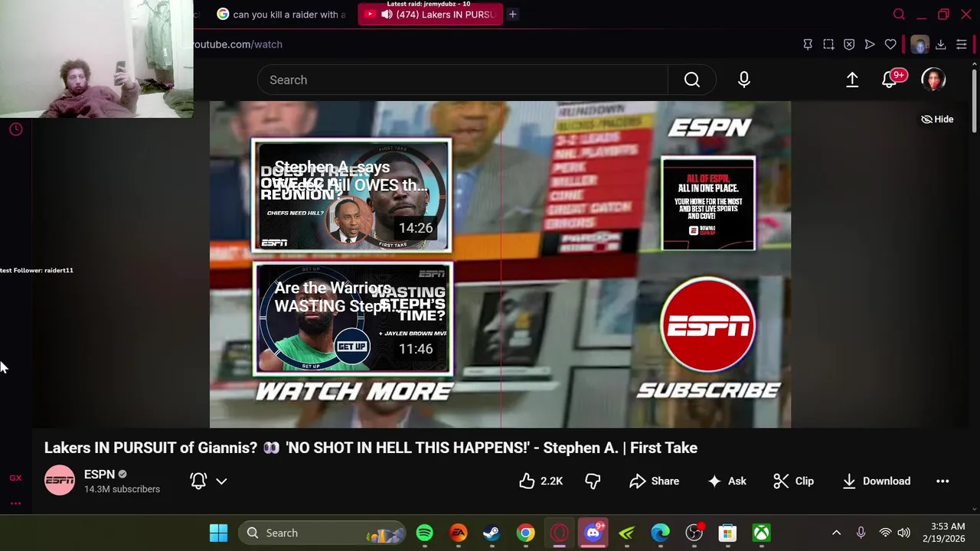This screenshot has width=980, height=551.
Task: Select the Lakers IN PURSUIT tab
Action: point(431,14)
